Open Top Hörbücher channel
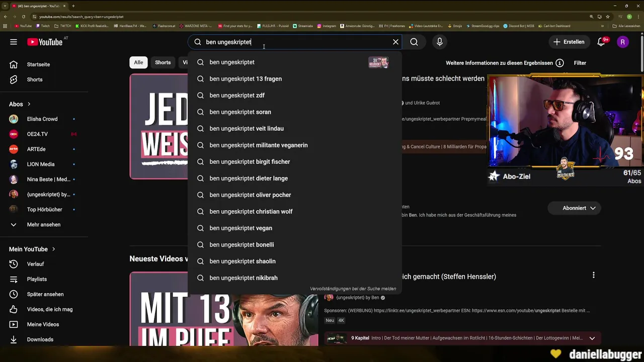Viewport: 644px width, 362px height. click(44, 210)
